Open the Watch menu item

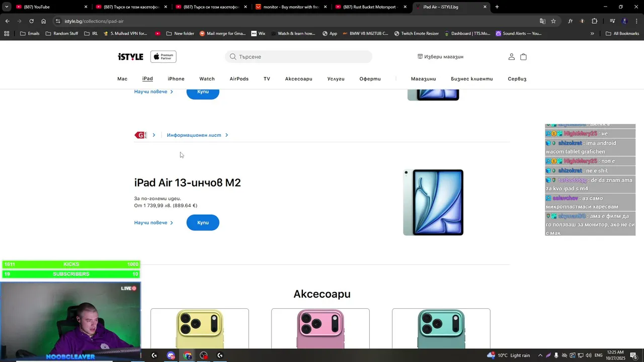point(207,79)
